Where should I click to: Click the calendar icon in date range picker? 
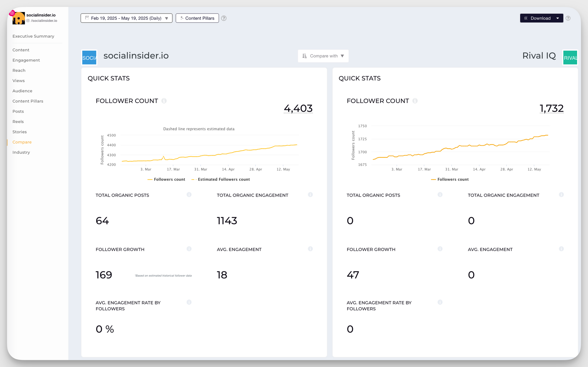coord(87,18)
